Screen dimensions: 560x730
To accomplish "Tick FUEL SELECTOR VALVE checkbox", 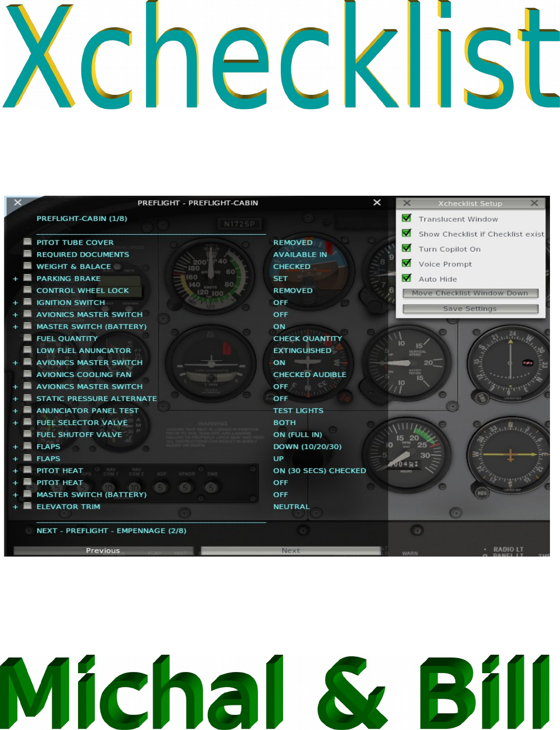I will 27,422.
